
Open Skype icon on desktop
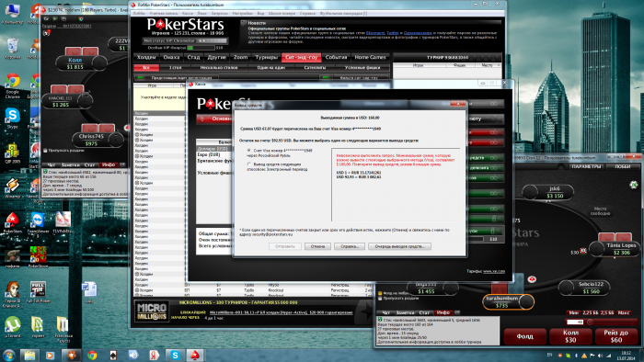pyautogui.click(x=12, y=116)
